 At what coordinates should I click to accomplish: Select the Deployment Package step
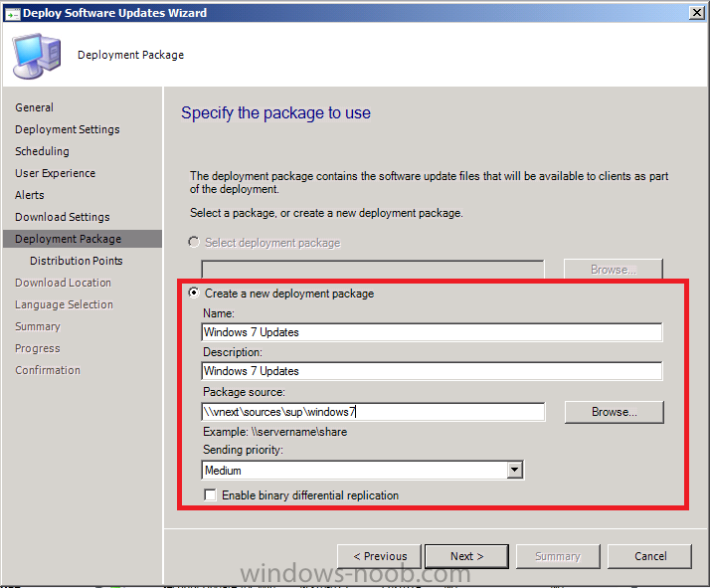tap(82, 239)
